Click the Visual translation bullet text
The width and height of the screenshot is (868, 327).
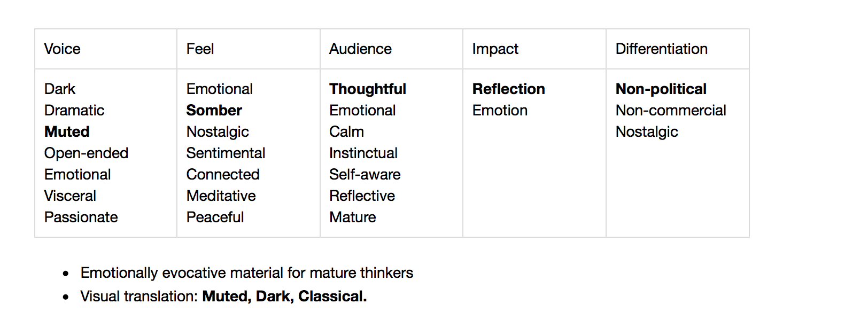pyautogui.click(x=223, y=296)
